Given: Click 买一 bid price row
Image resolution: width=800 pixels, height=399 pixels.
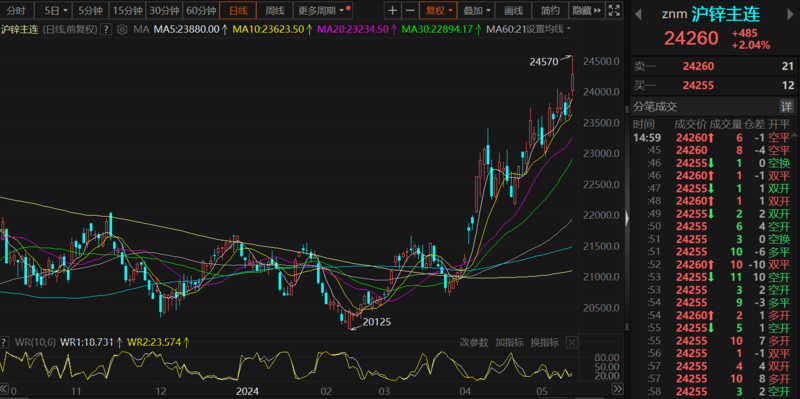Looking at the screenshot, I should [x=715, y=86].
